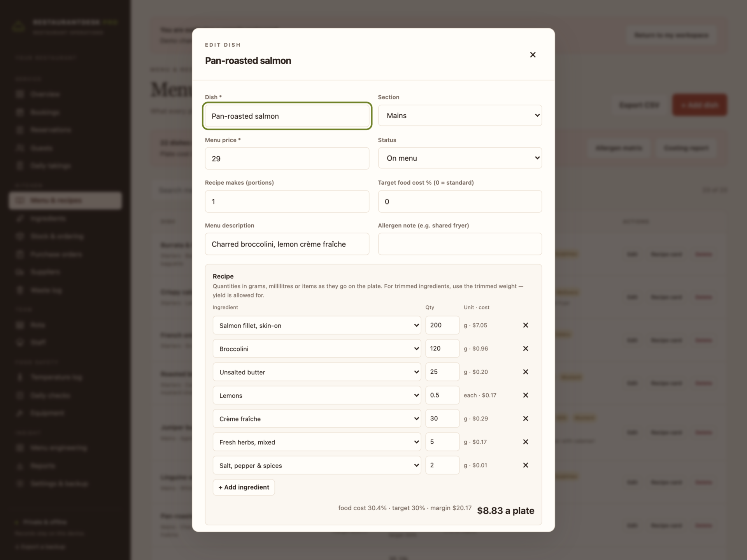Open Fresh herbs, mixed ingredient dropdown
Image resolution: width=747 pixels, height=560 pixels.
click(317, 442)
